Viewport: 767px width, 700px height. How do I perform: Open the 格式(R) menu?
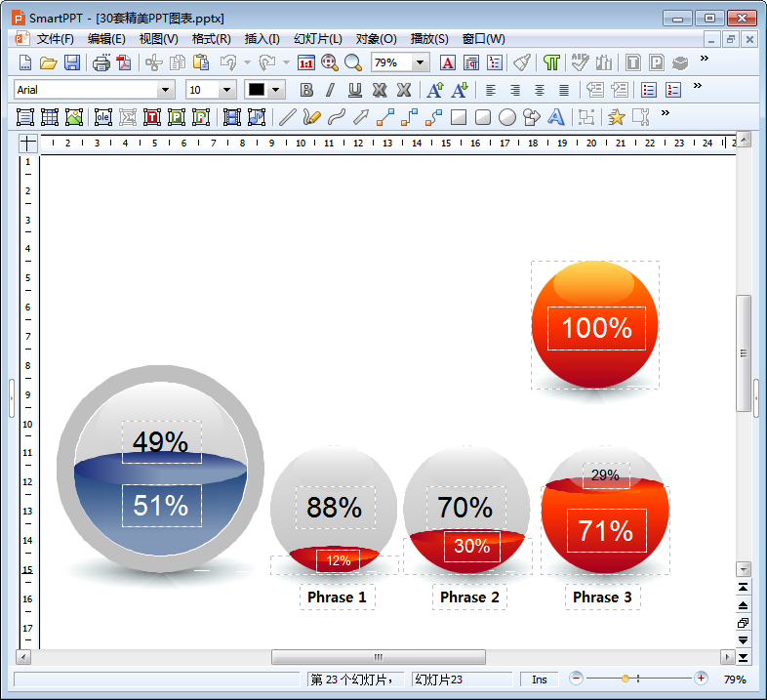point(211,39)
